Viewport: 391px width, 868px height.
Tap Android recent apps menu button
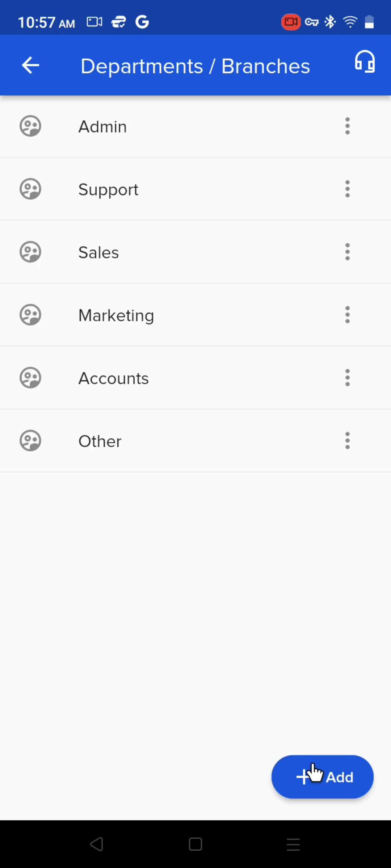click(x=293, y=844)
